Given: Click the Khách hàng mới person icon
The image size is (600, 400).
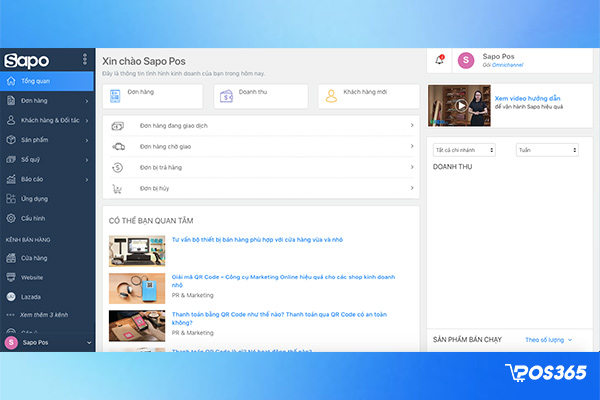Looking at the screenshot, I should tap(331, 96).
